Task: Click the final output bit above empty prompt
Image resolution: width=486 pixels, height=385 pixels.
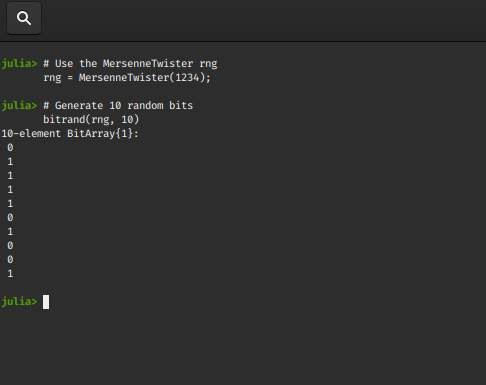Action: (10, 273)
